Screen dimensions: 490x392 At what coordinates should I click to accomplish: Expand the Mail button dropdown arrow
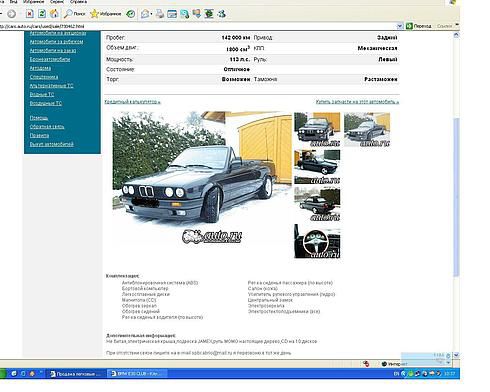151,14
